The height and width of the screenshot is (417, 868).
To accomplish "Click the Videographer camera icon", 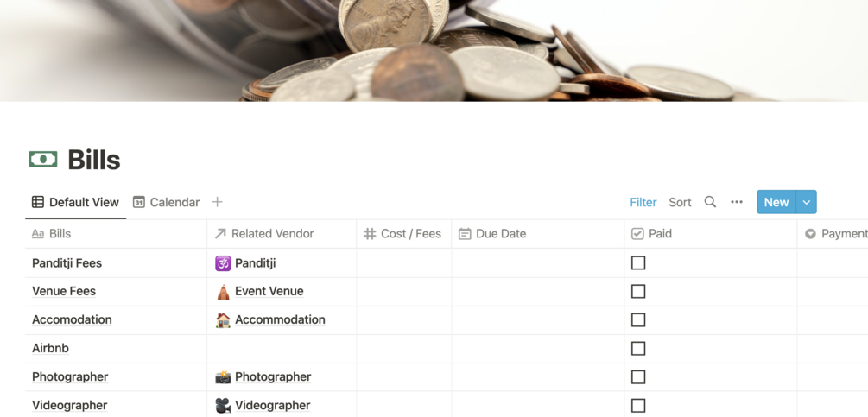I will point(223,406).
